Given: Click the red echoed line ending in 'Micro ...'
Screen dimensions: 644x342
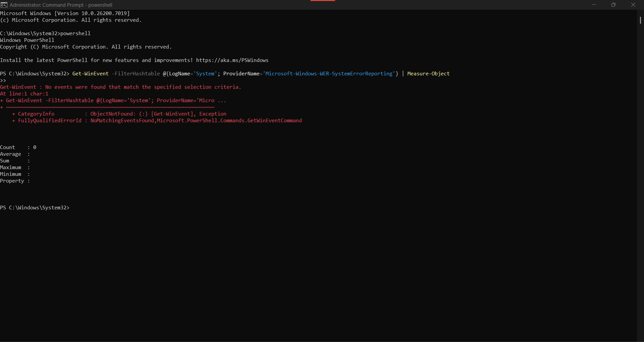Looking at the screenshot, I should [113, 100].
